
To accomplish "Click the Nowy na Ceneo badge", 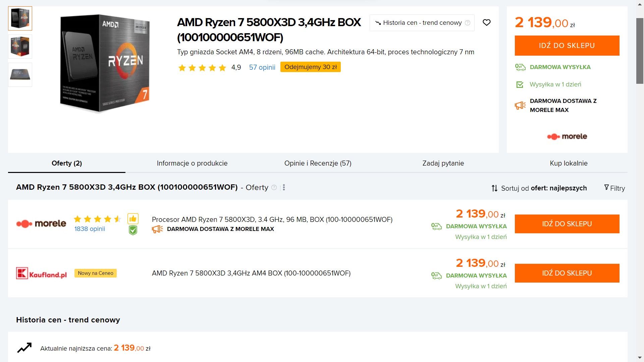I will click(x=96, y=273).
